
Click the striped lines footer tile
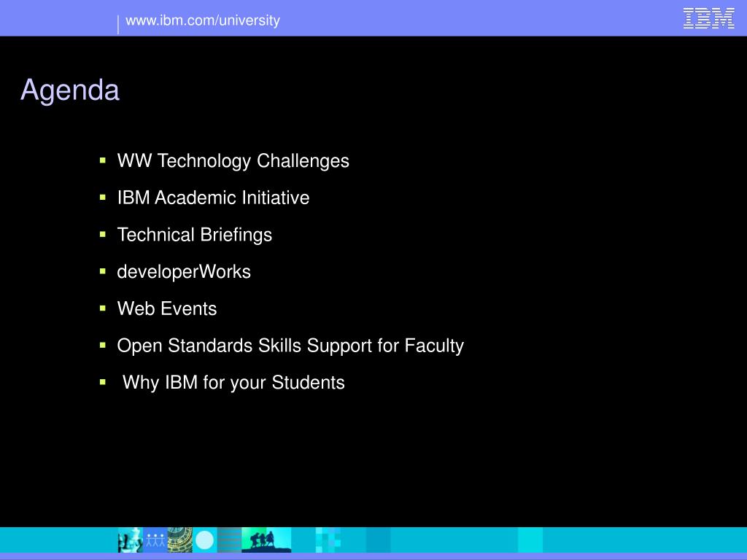[x=230, y=540]
